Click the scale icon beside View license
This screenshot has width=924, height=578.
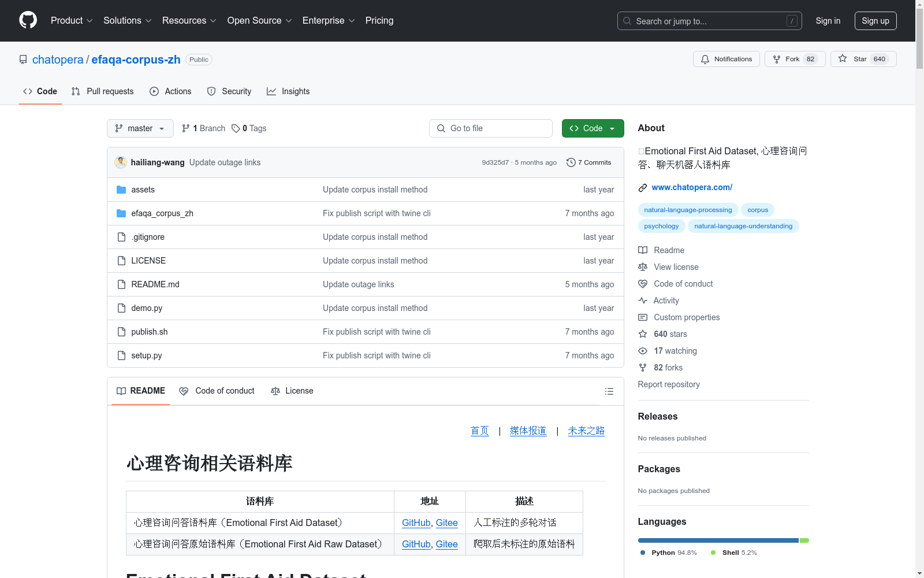tap(643, 267)
